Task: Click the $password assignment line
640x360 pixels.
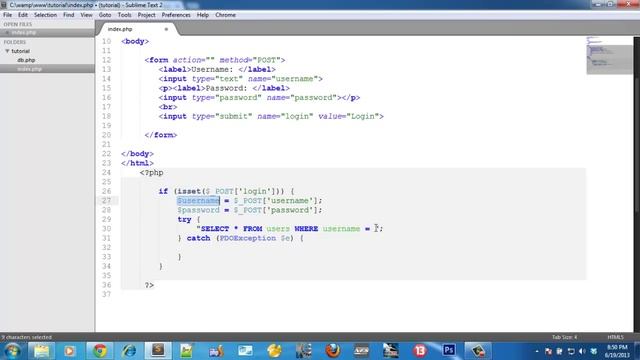Action: click(249, 210)
